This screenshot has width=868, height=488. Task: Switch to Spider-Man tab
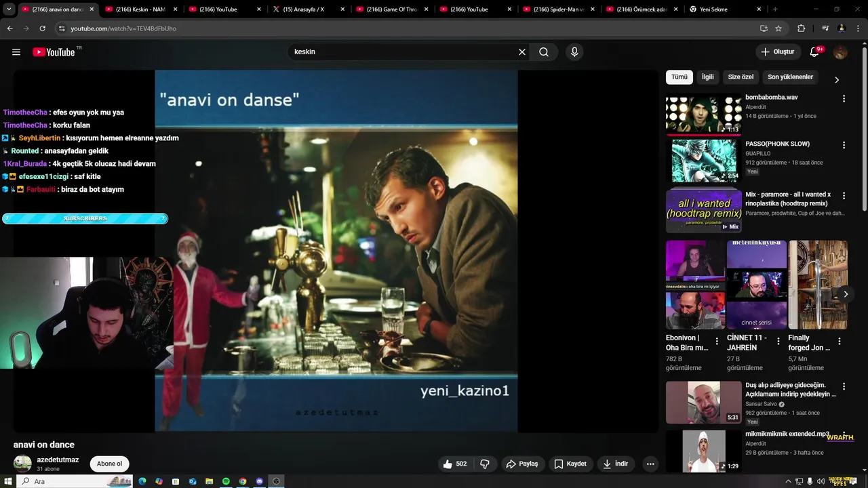pyautogui.click(x=558, y=9)
